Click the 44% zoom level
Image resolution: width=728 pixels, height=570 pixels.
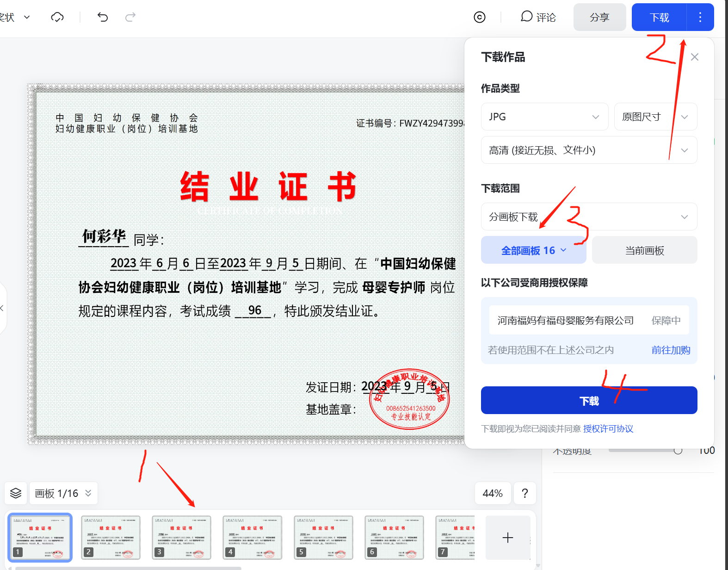pyautogui.click(x=493, y=493)
